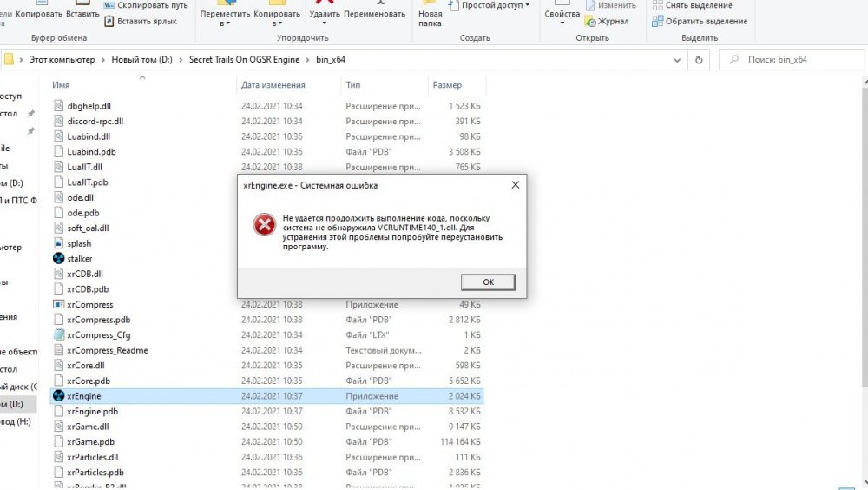Click the Изменить ribbon button
This screenshot has width=868, height=490.
[x=611, y=5]
